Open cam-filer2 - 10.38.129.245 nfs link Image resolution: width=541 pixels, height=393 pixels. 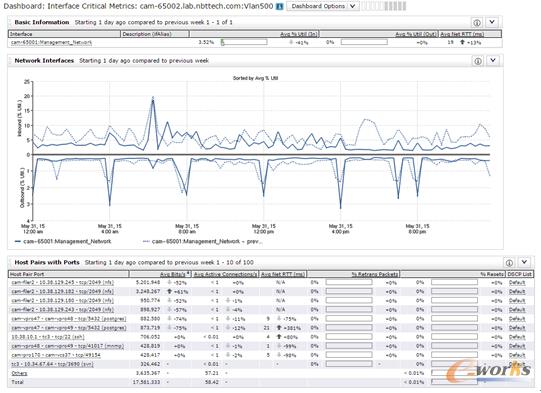[x=62, y=283]
